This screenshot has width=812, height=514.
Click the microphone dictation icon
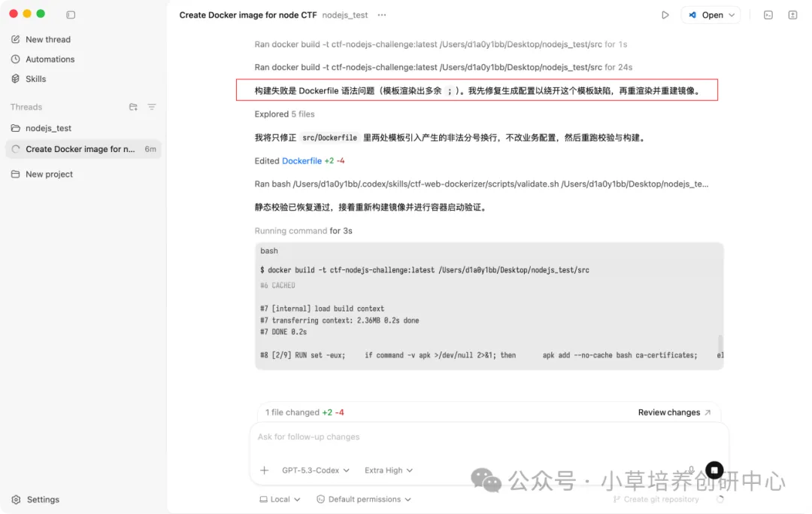(x=692, y=470)
